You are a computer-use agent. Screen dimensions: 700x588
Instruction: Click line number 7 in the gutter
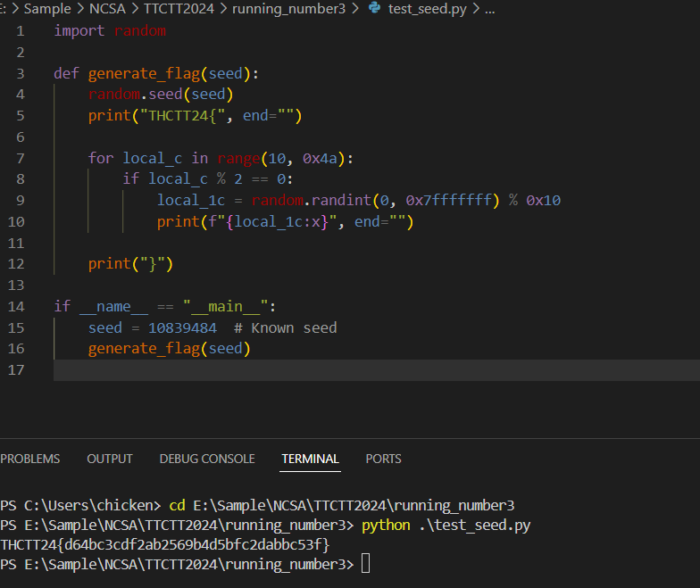tap(20, 159)
